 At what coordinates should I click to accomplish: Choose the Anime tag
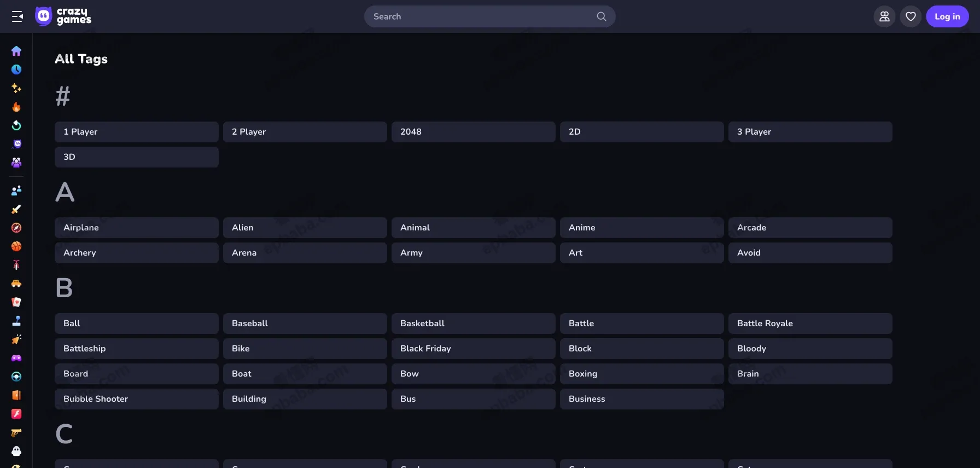coord(641,228)
